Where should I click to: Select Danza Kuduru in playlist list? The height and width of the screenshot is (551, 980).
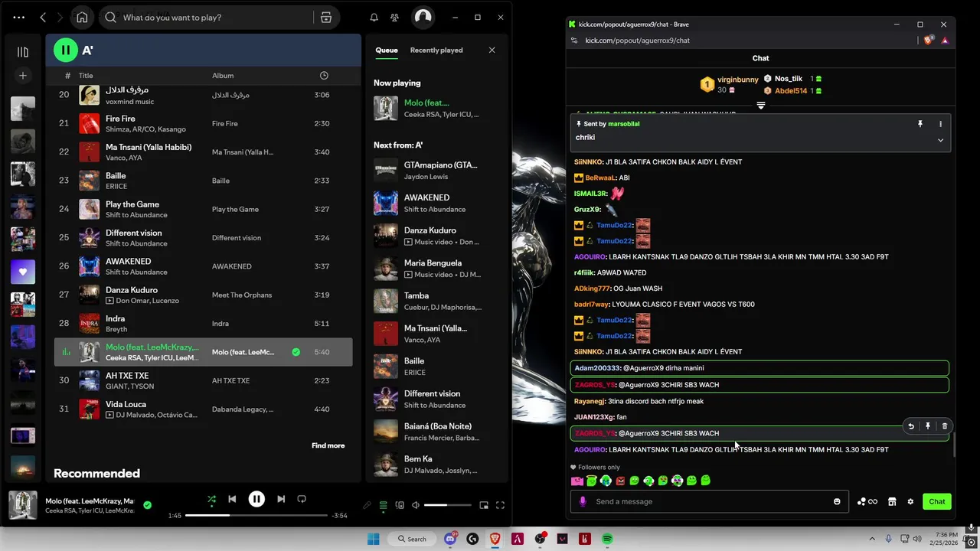203,295
